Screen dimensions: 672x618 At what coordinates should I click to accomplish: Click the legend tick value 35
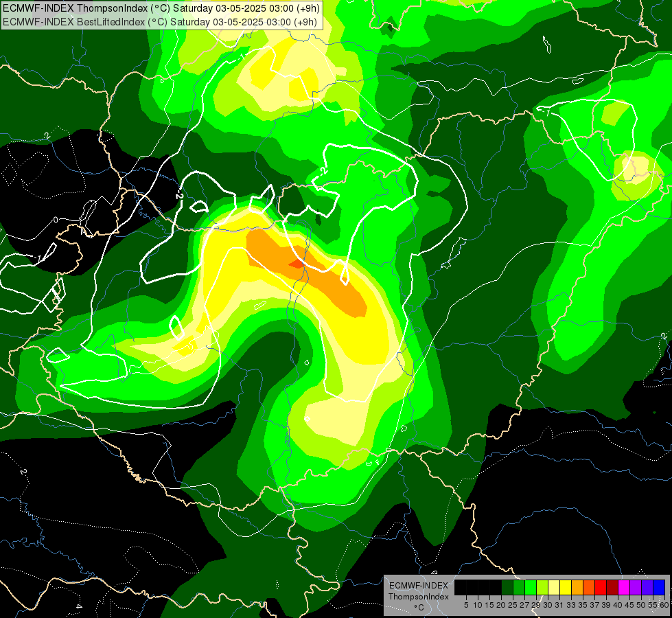point(583,605)
